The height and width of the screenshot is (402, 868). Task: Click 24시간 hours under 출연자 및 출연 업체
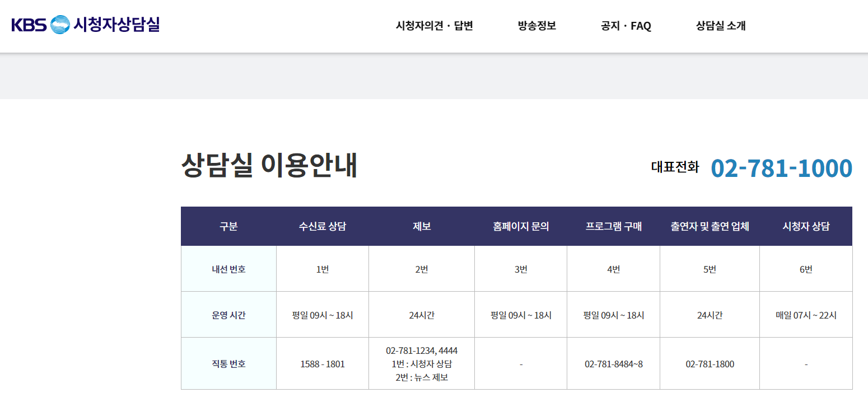[x=710, y=315]
